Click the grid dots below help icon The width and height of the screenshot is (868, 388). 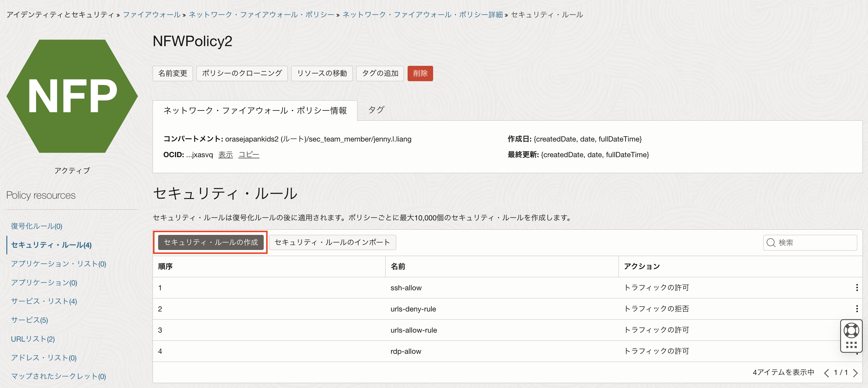(x=851, y=345)
